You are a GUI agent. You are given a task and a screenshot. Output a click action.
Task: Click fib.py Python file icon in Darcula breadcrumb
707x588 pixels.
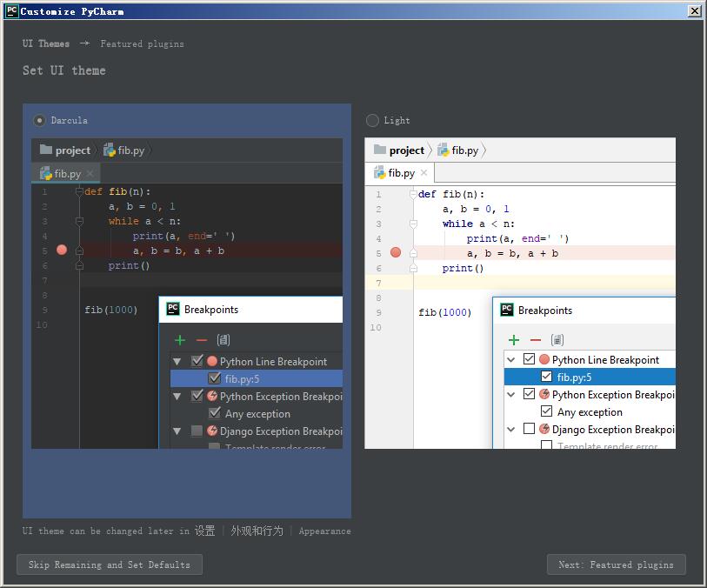pos(109,150)
